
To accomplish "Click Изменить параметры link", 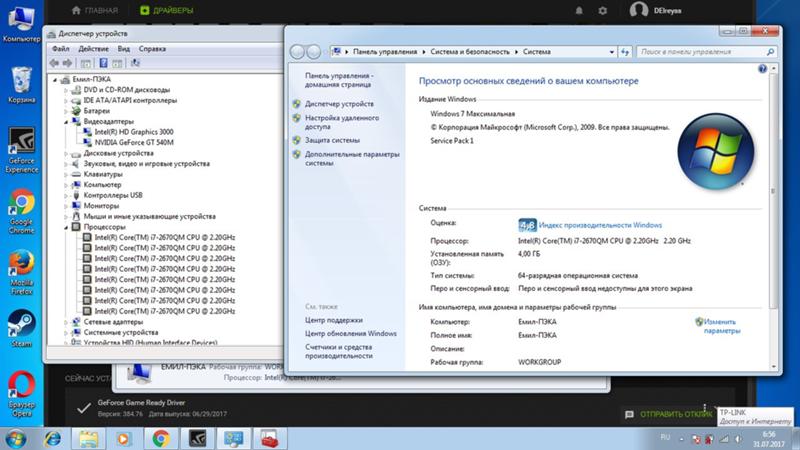I will 721,326.
